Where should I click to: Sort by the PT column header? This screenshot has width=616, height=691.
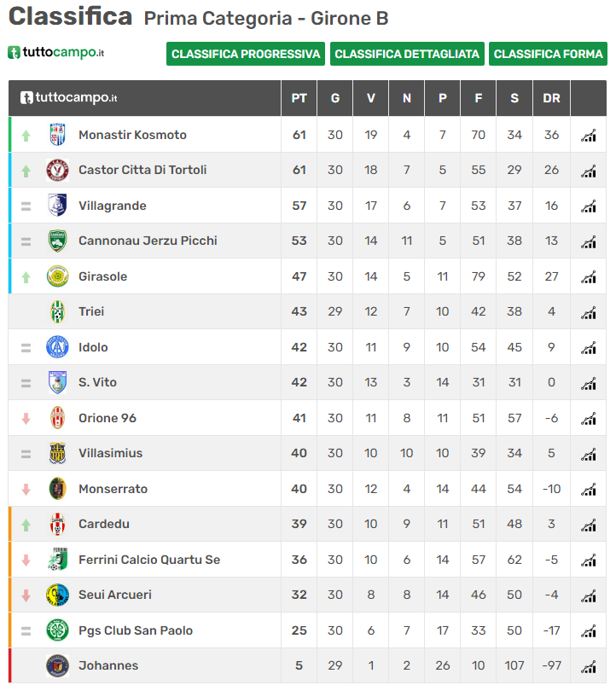tap(299, 98)
